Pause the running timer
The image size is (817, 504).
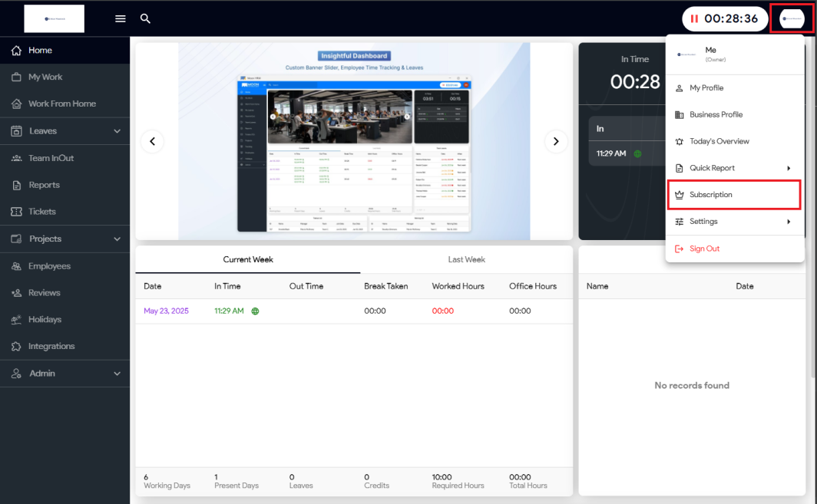click(694, 18)
